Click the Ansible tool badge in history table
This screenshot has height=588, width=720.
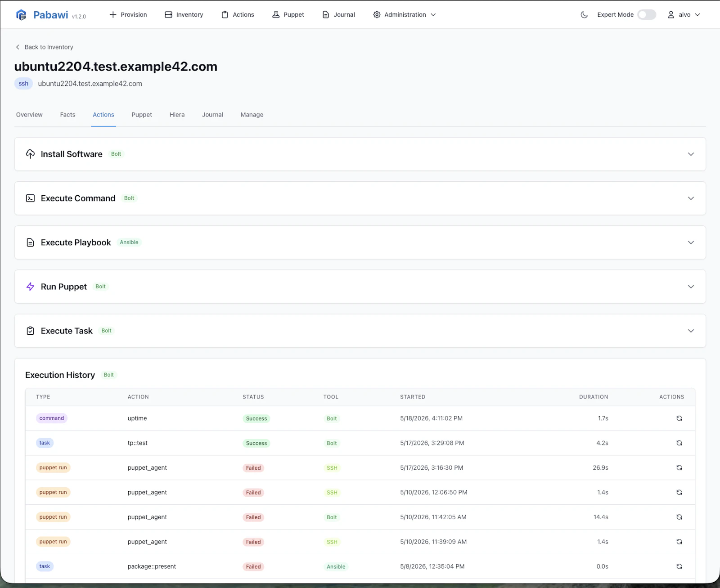click(x=336, y=566)
